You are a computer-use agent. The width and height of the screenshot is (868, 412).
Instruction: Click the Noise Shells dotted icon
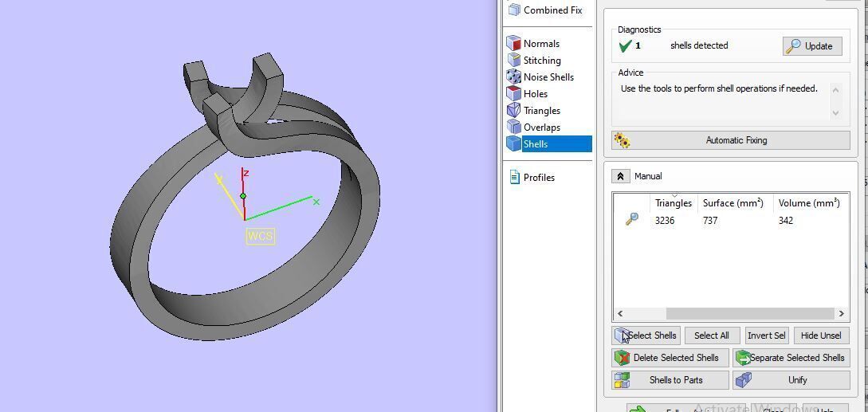point(514,77)
